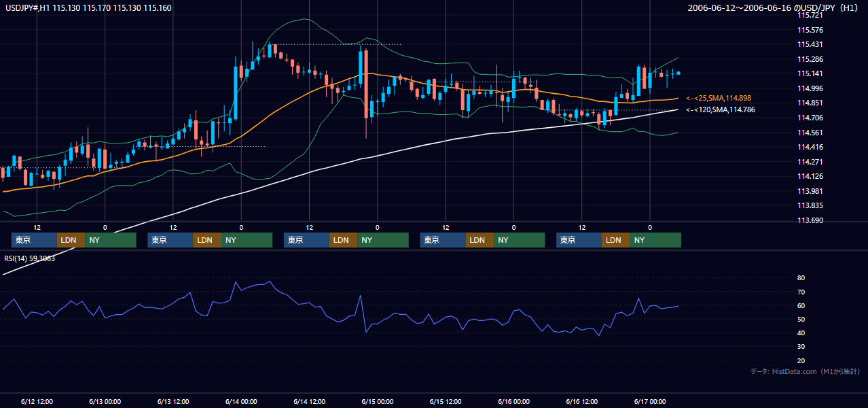
Task: Click the 6/17 00:00 time axis label
Action: click(x=650, y=401)
